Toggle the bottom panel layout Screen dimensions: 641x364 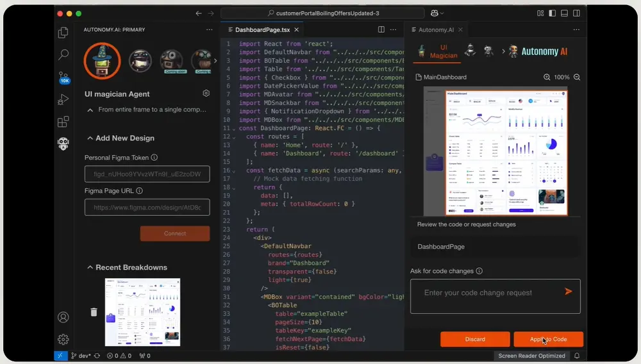tap(564, 13)
